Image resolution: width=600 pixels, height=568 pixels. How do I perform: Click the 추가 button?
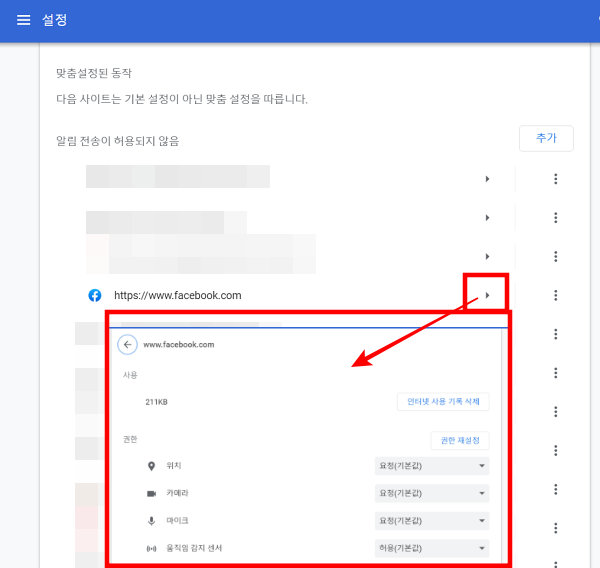(x=546, y=138)
